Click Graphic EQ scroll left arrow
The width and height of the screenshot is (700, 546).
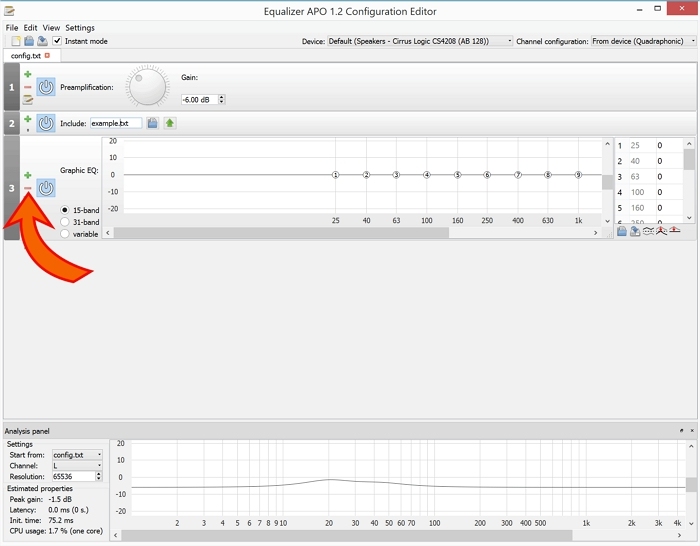[x=108, y=233]
